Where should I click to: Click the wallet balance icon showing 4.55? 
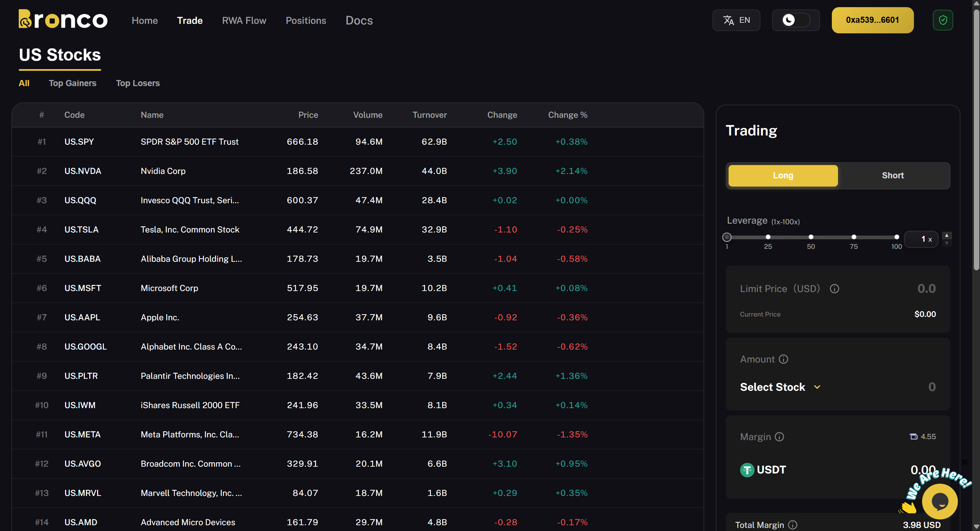pyautogui.click(x=914, y=437)
